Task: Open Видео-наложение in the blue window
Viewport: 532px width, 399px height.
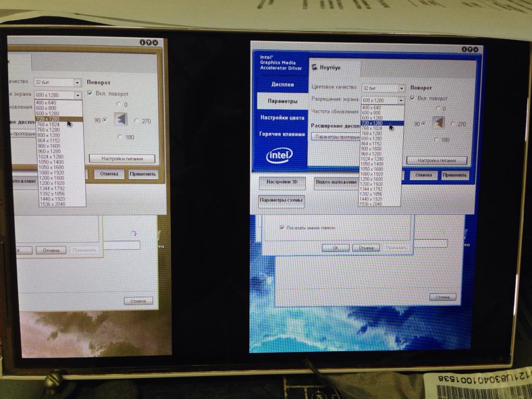Action: click(336, 182)
